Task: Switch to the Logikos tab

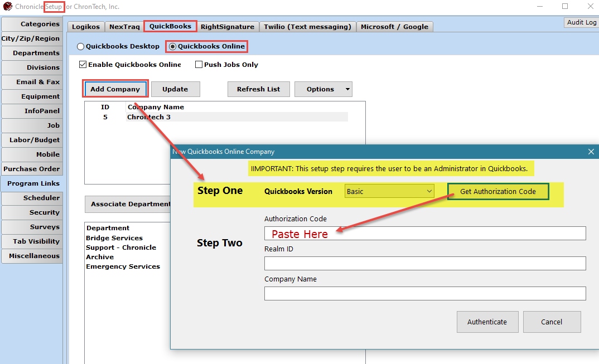Action: pyautogui.click(x=85, y=27)
